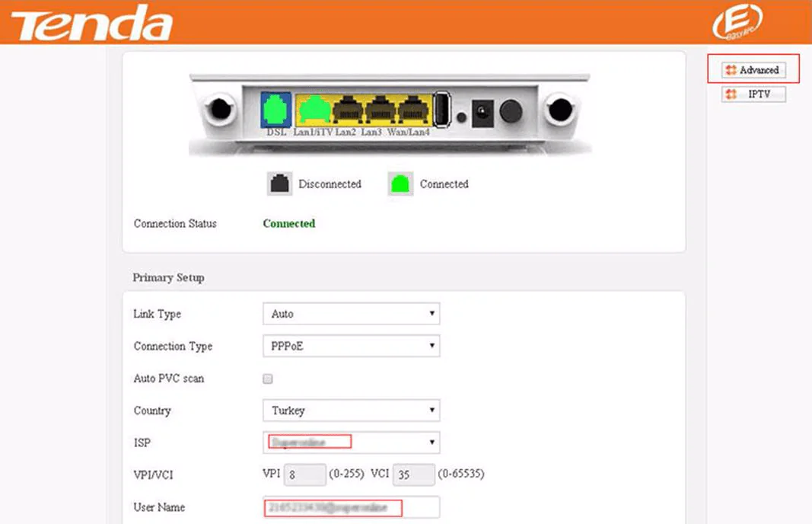Image resolution: width=812 pixels, height=524 pixels.
Task: Click the VPI/VCI label
Action: point(153,474)
